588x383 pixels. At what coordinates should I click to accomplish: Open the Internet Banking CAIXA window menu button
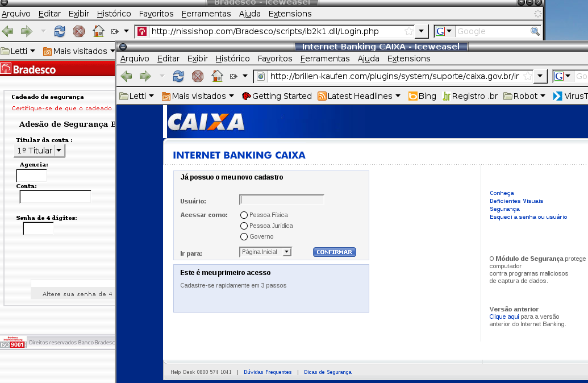point(123,47)
